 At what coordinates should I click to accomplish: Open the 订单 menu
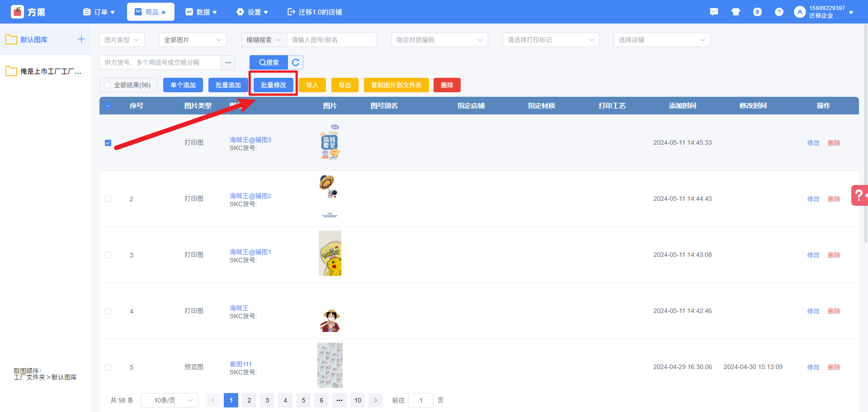(x=99, y=12)
